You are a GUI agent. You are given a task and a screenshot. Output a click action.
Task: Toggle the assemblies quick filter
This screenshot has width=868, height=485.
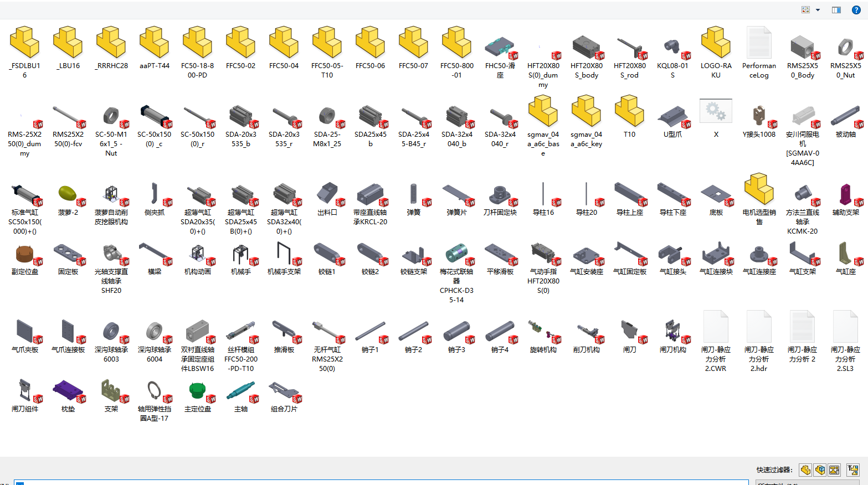820,470
